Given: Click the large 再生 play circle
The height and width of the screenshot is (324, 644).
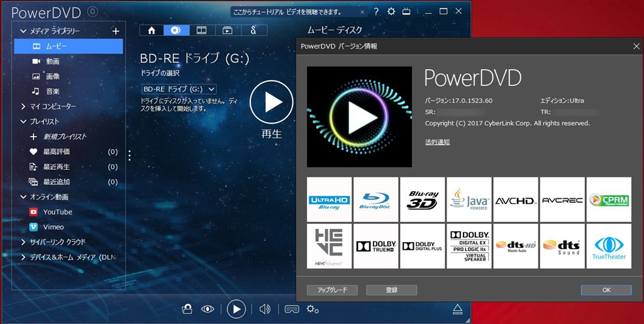Looking at the screenshot, I should tap(272, 102).
